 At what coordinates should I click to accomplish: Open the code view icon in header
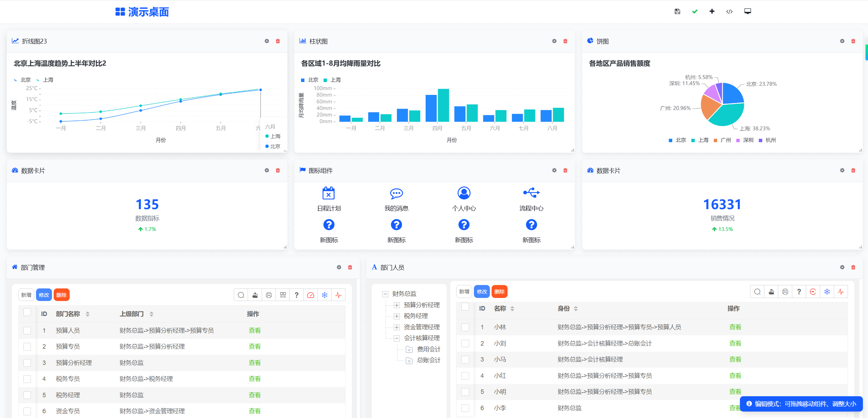pyautogui.click(x=729, y=12)
